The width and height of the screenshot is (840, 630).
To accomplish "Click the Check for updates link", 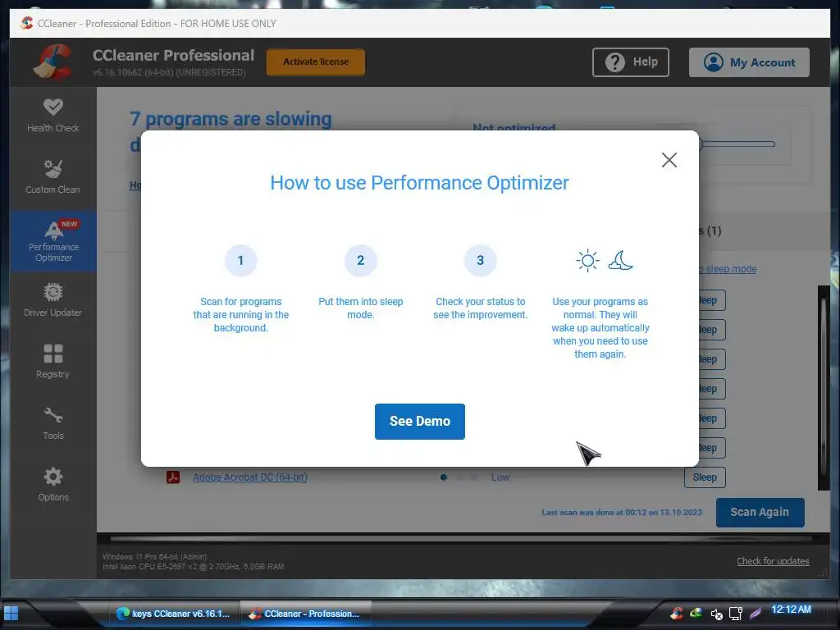I will click(x=773, y=561).
